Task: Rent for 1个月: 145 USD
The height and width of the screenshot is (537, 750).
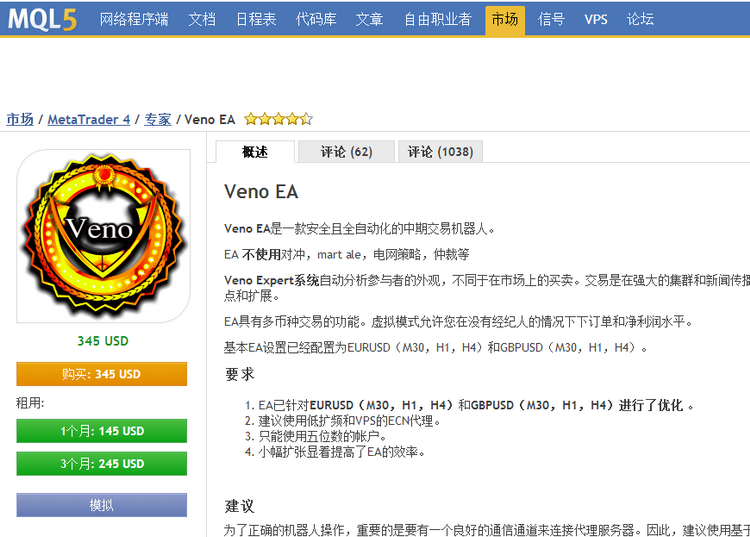Action: coord(101,431)
